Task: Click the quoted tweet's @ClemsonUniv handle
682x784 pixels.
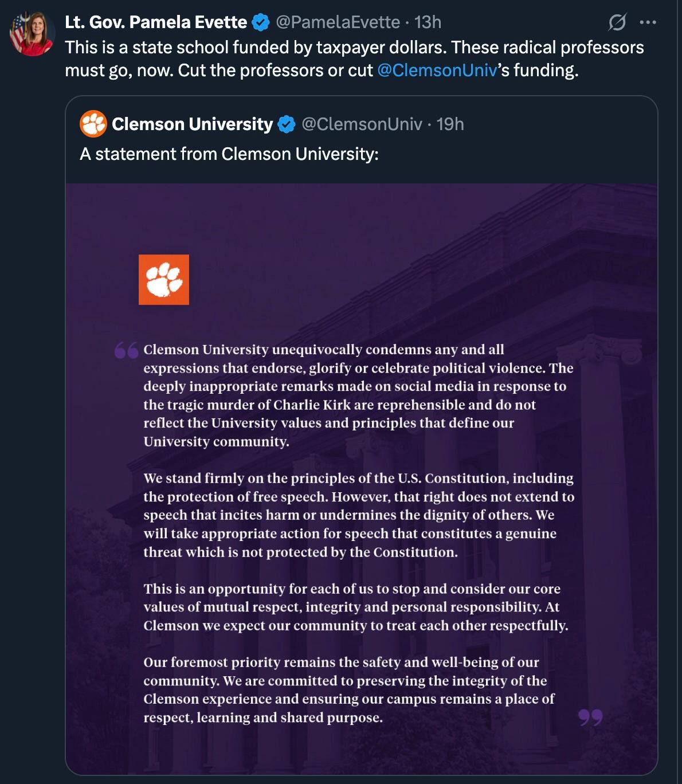Action: (362, 124)
